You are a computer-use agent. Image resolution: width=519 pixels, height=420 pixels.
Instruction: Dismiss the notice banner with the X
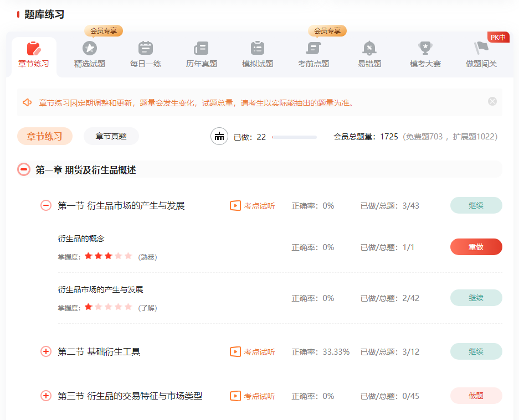click(492, 101)
